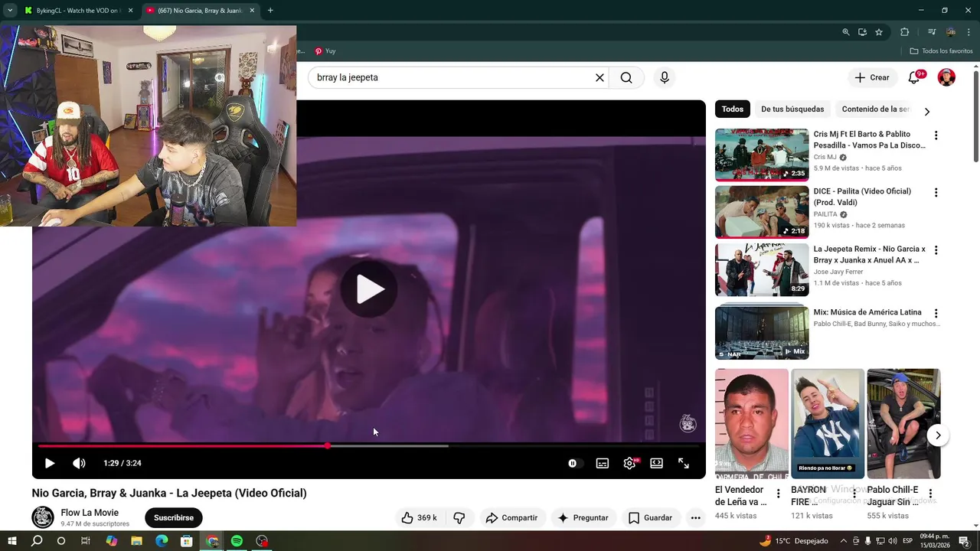The image size is (980, 551).
Task: Bookmark this page with the star icon
Action: click(x=879, y=32)
